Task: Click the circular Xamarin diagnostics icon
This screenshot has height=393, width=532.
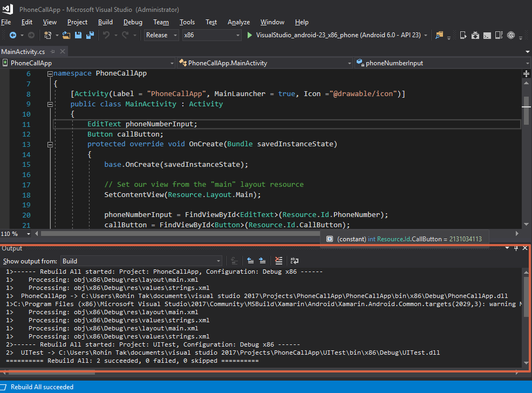Action: pyautogui.click(x=511, y=35)
